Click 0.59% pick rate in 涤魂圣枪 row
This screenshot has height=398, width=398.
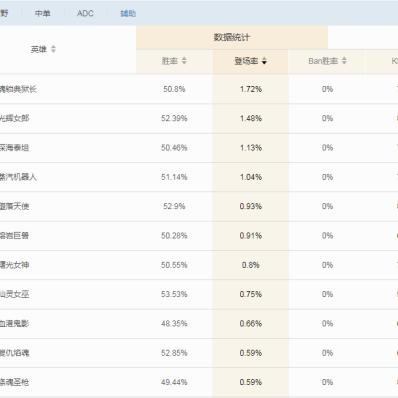[x=251, y=382]
